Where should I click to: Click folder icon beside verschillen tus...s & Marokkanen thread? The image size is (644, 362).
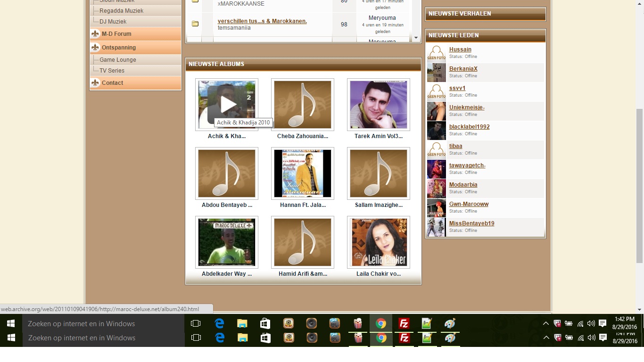195,24
